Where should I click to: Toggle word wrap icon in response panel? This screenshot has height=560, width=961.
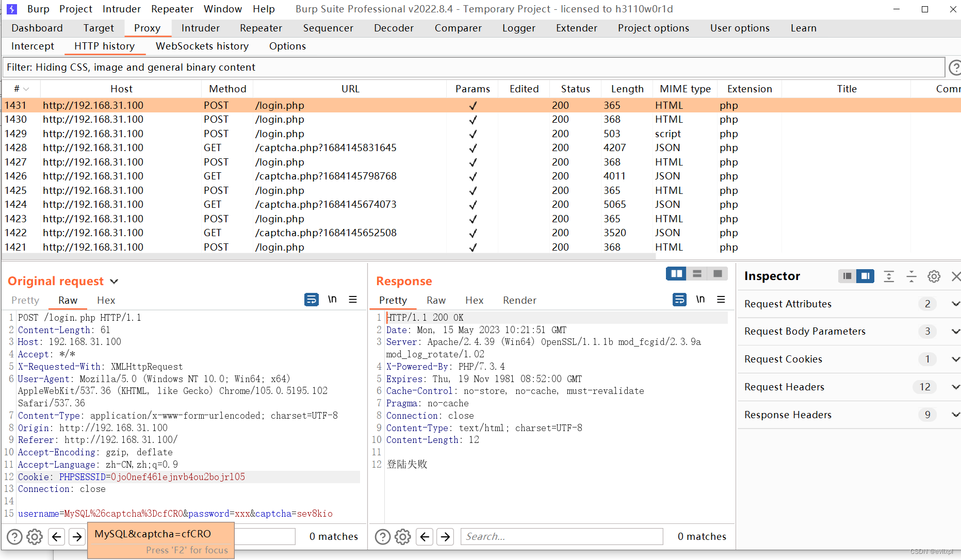(680, 300)
